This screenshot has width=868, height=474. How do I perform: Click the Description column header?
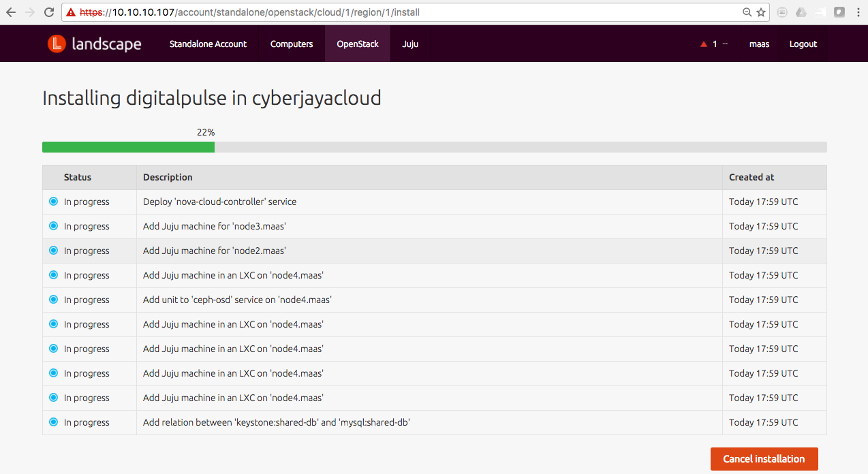(168, 177)
